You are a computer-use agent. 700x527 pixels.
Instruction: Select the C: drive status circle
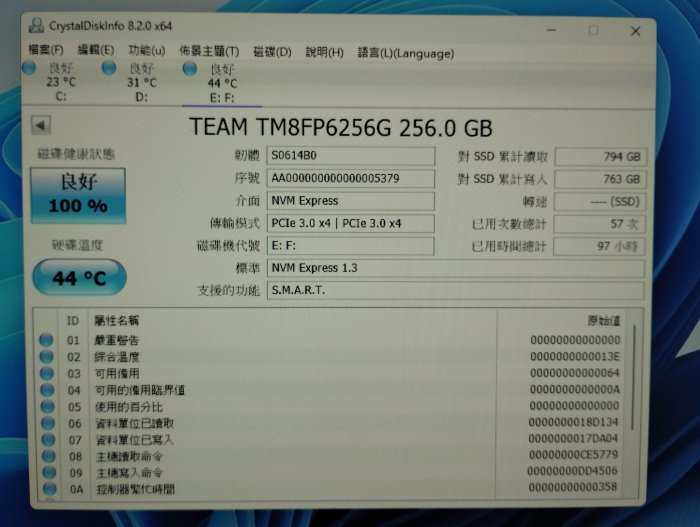pos(29,68)
